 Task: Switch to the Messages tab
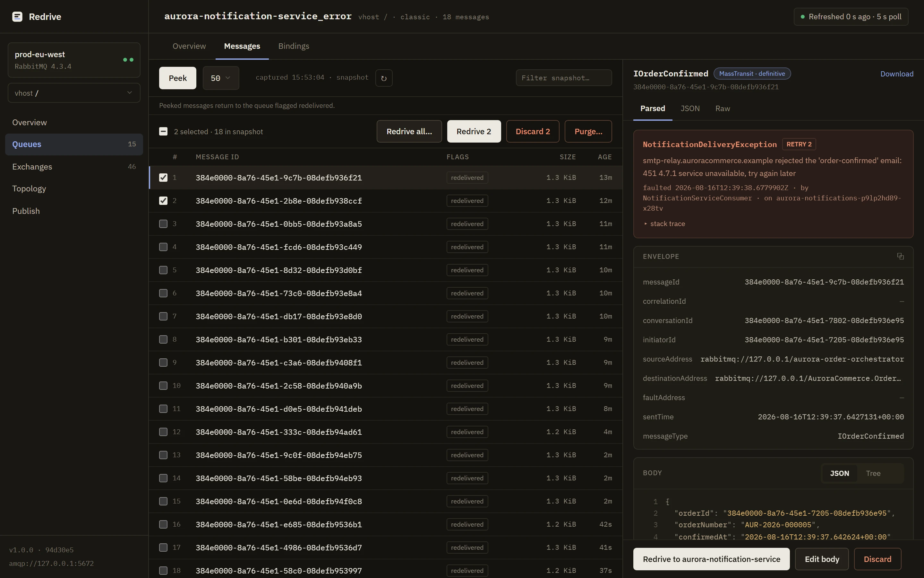[x=242, y=46]
